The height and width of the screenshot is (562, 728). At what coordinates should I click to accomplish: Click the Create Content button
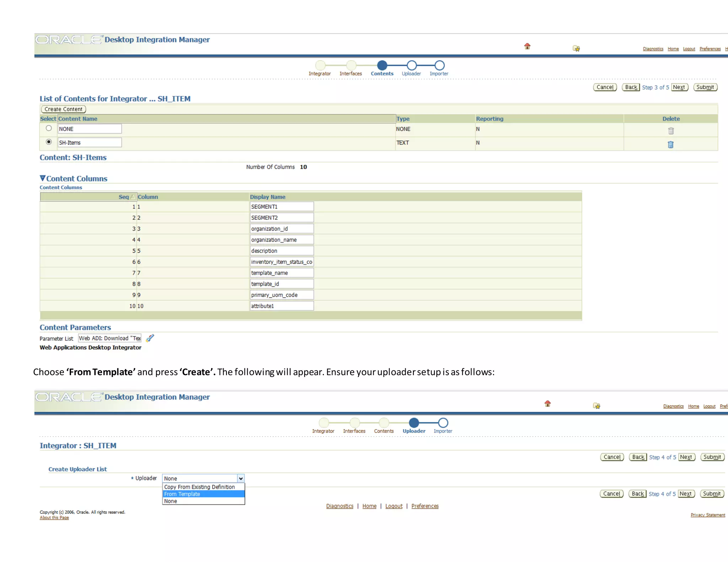64,109
